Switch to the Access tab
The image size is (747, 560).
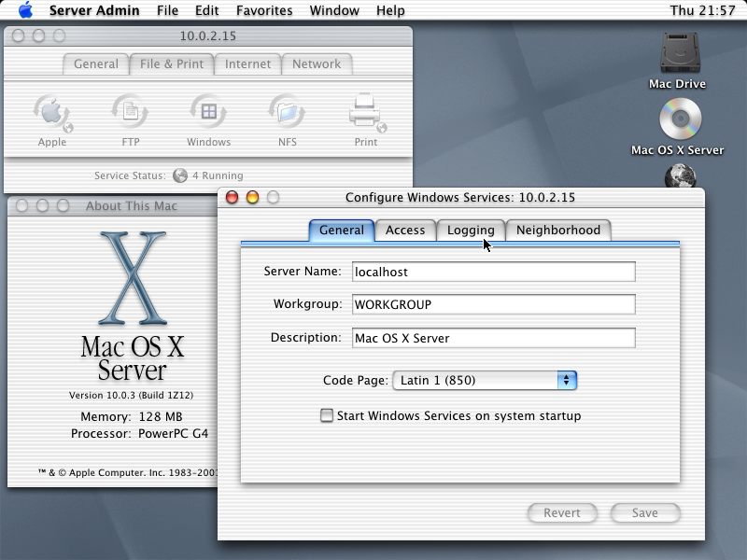(x=405, y=231)
